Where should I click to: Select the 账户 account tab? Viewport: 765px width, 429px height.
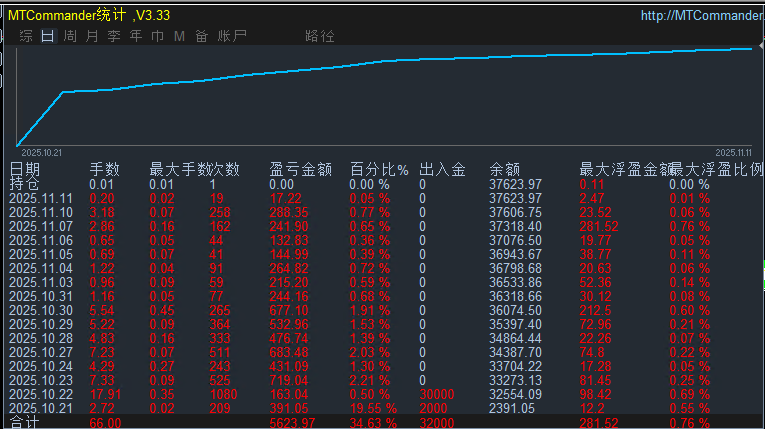(x=232, y=36)
